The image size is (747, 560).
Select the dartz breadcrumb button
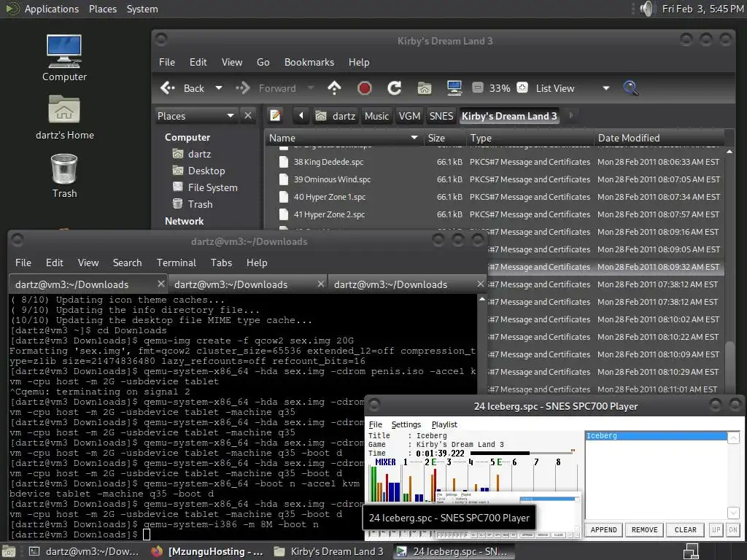(336, 116)
